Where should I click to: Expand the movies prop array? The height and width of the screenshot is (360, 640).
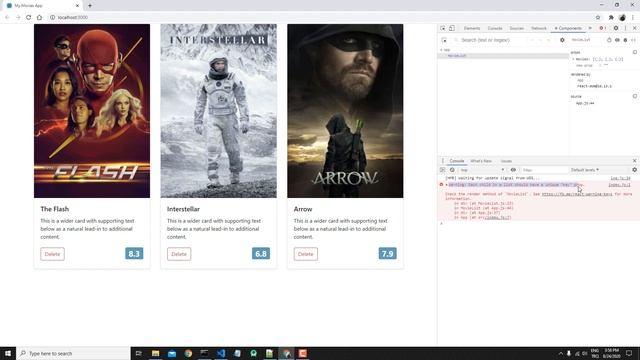pyautogui.click(x=573, y=59)
